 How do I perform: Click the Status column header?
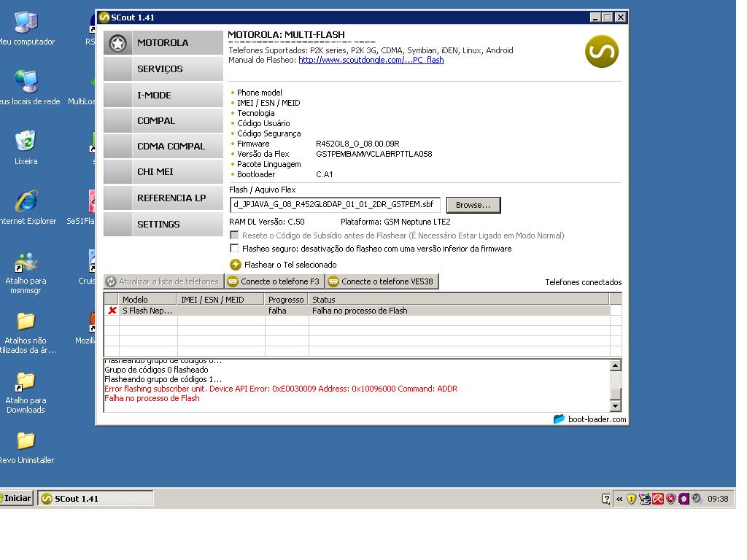[x=458, y=300]
